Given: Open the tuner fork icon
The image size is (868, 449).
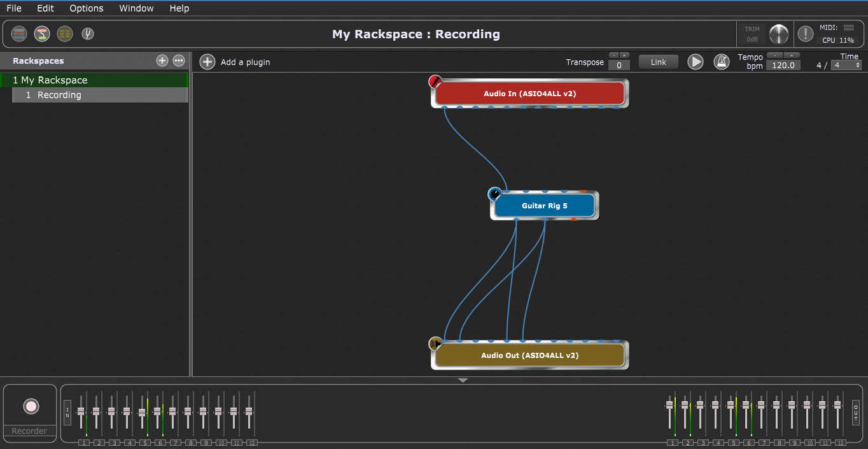Looking at the screenshot, I should (x=88, y=34).
